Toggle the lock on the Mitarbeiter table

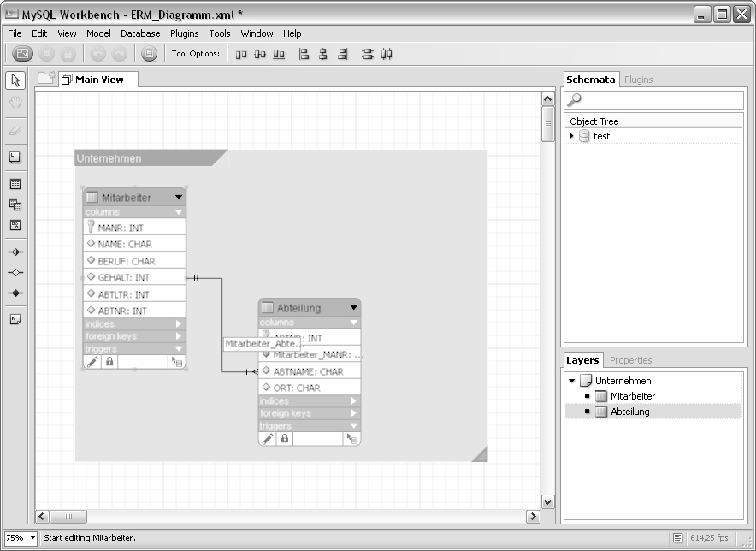[109, 362]
